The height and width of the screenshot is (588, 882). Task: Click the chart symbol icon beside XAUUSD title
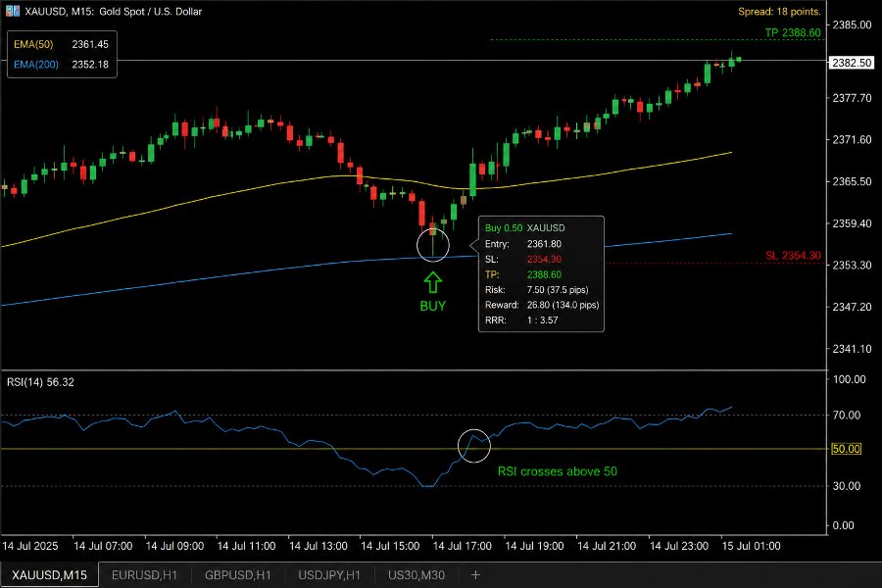13,11
